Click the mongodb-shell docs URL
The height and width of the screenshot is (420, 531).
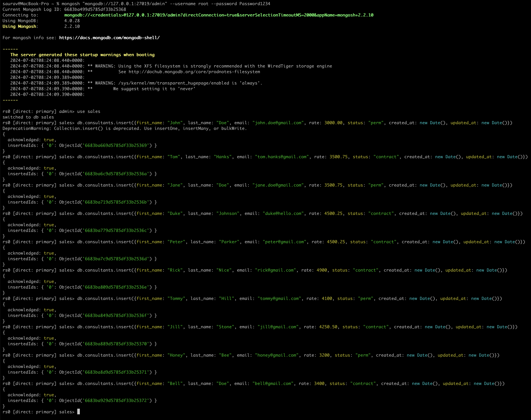[109, 38]
